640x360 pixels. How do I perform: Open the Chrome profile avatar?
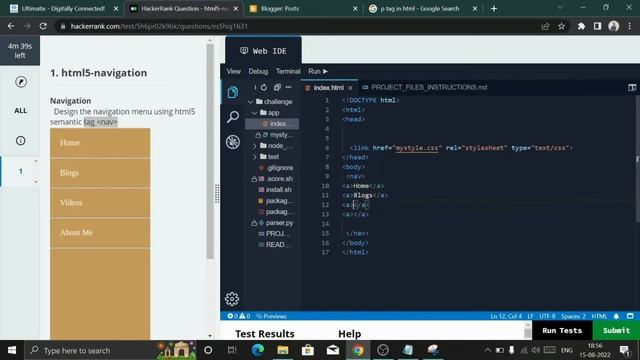coord(613,26)
